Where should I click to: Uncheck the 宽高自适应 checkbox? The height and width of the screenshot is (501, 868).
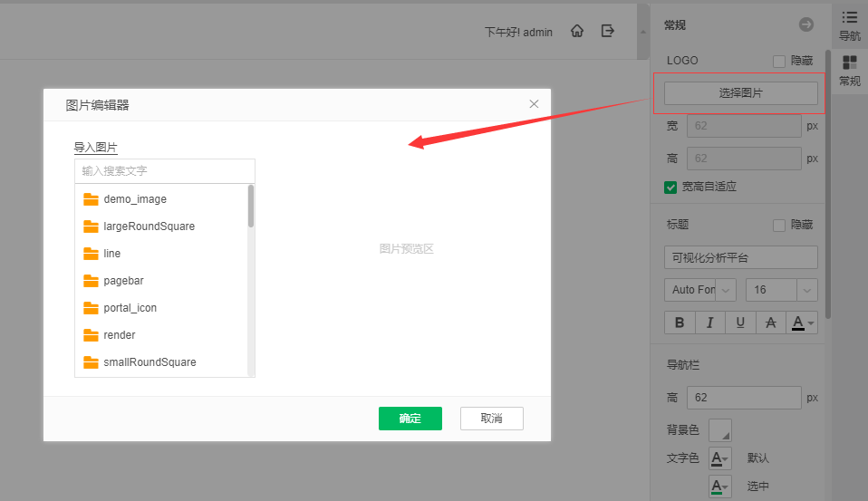[x=670, y=188]
